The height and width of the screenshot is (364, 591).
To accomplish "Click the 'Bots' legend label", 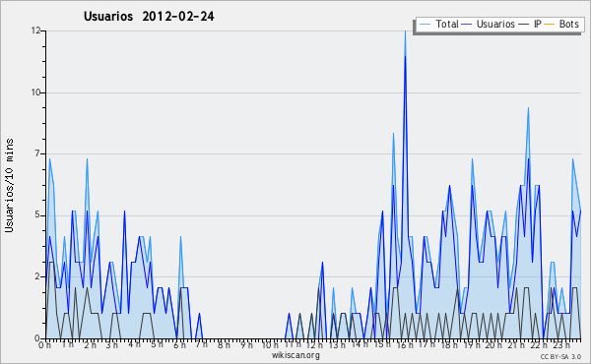I will tap(568, 24).
